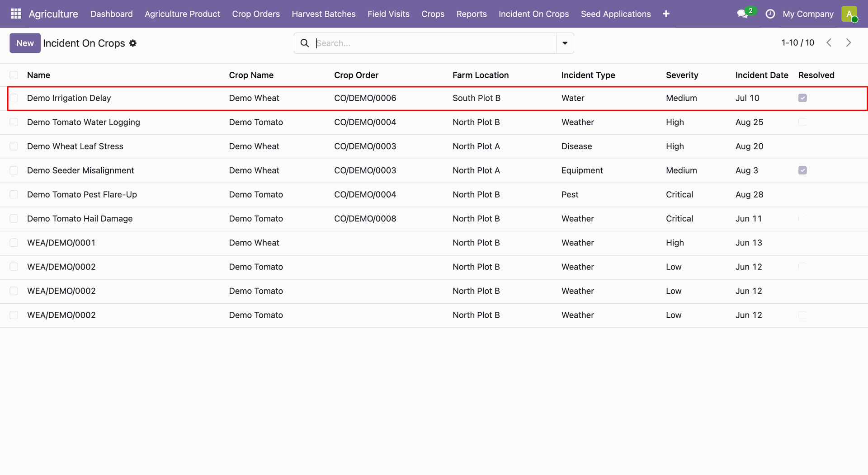Click the Agriculture app title
Screen dimensions: 868x475
tap(53, 14)
